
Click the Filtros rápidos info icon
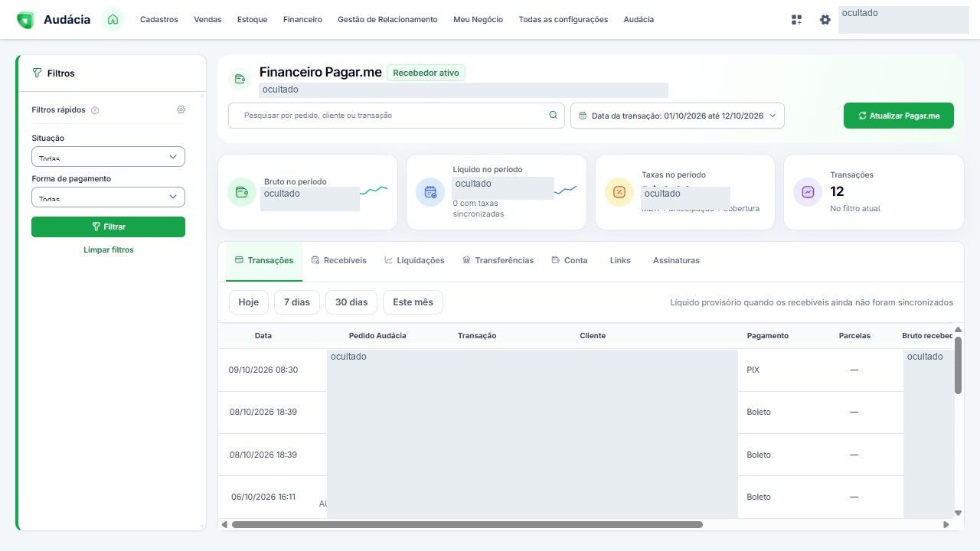point(95,110)
